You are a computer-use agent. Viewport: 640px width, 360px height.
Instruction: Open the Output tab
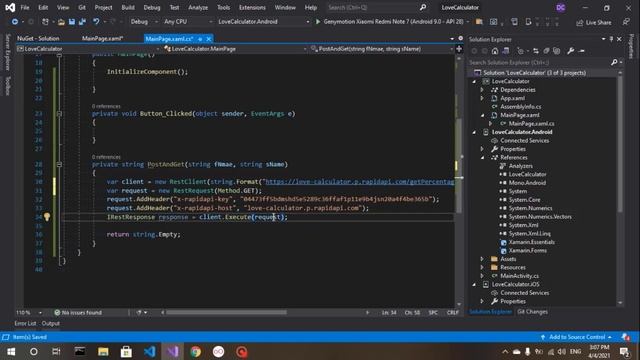click(51, 324)
